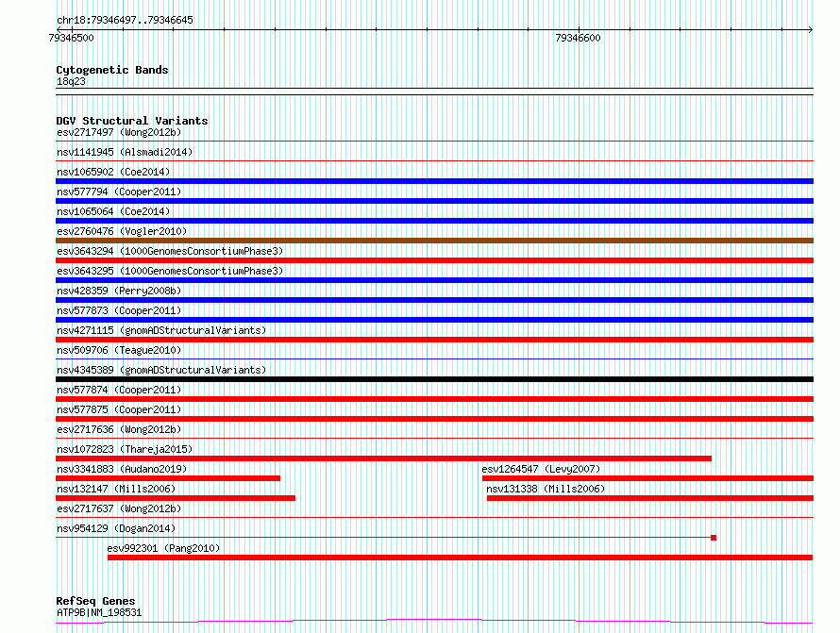Click nsv4345389 (gnomADStructuralVariants) label
Screen dimensions: 840x633
coord(161,370)
